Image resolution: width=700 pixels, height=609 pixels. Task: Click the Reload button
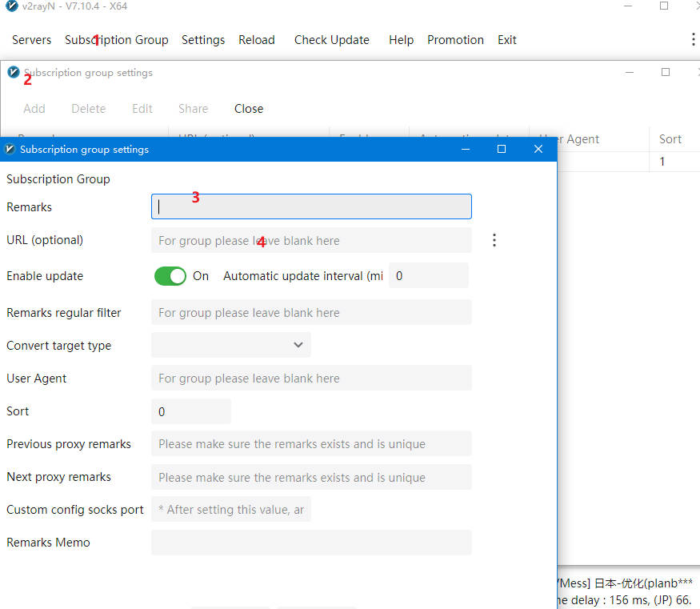pos(256,40)
